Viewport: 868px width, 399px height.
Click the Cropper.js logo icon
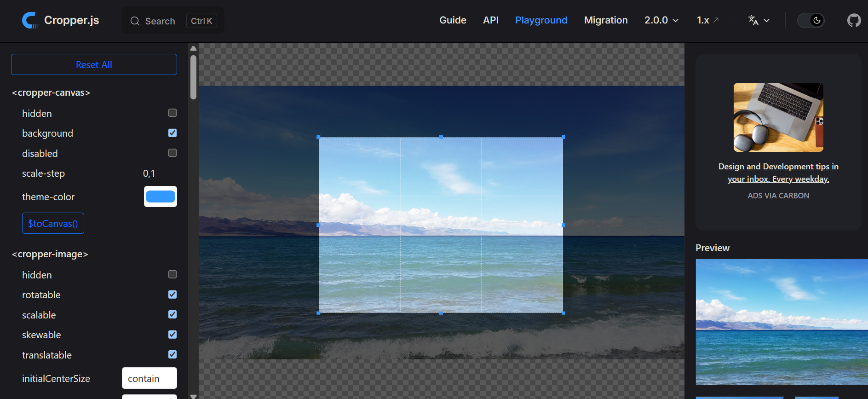(30, 20)
